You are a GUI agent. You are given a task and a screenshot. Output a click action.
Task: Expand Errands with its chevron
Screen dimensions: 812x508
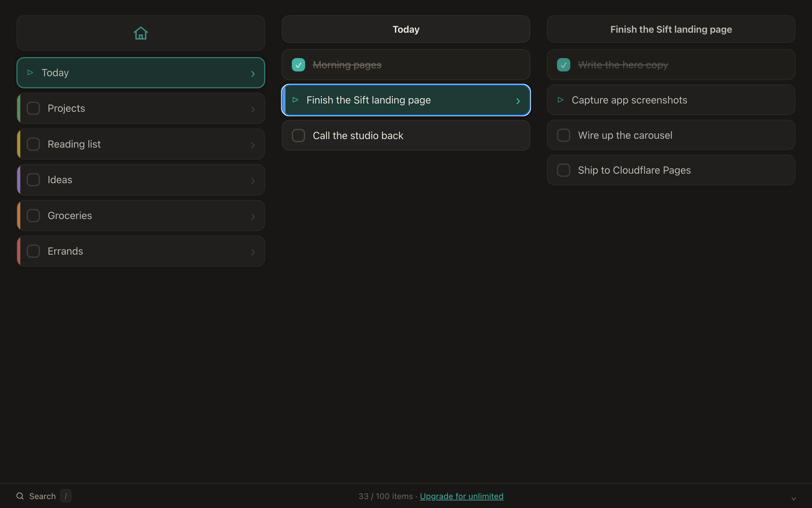(x=253, y=252)
